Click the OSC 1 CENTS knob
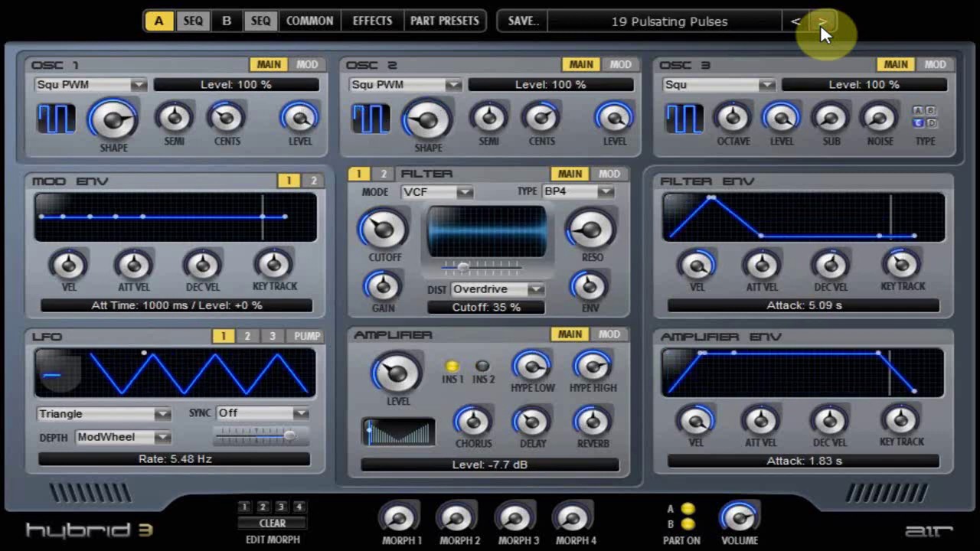Image resolution: width=980 pixels, height=551 pixels. [x=227, y=117]
